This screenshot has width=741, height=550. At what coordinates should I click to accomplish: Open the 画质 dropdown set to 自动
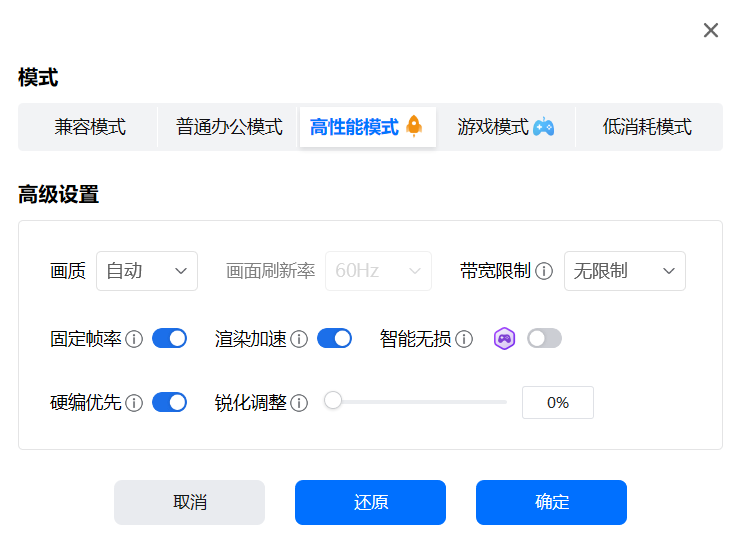147,271
